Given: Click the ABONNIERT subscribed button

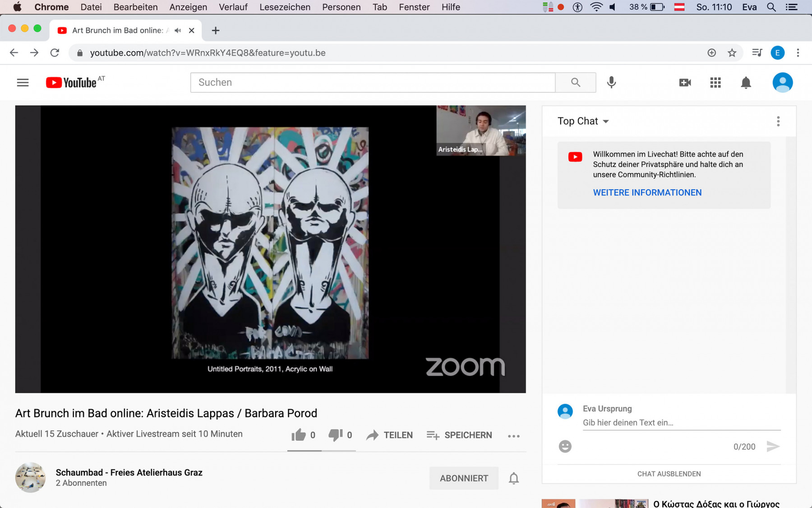Looking at the screenshot, I should coord(464,478).
